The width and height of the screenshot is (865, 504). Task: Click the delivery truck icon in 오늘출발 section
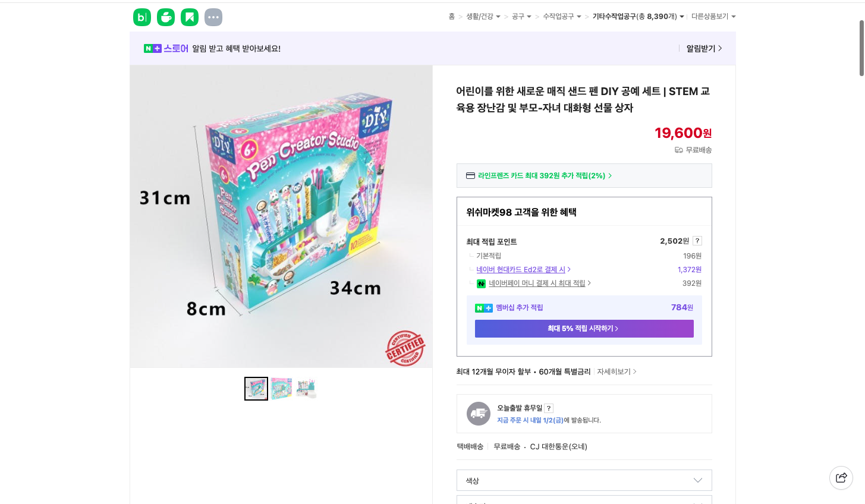tap(479, 413)
